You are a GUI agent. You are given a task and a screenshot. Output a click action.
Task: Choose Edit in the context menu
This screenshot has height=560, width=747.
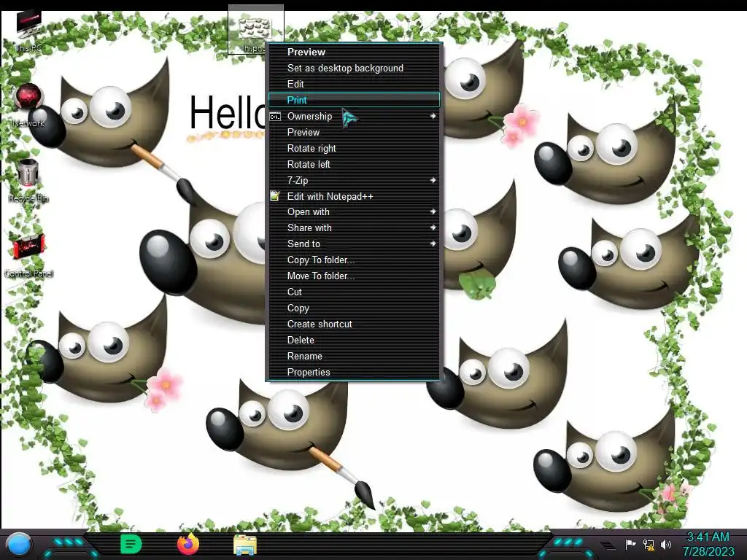[x=354, y=84]
